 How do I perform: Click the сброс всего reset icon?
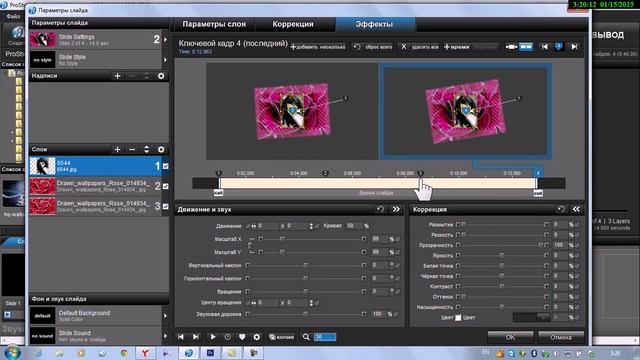pos(357,47)
